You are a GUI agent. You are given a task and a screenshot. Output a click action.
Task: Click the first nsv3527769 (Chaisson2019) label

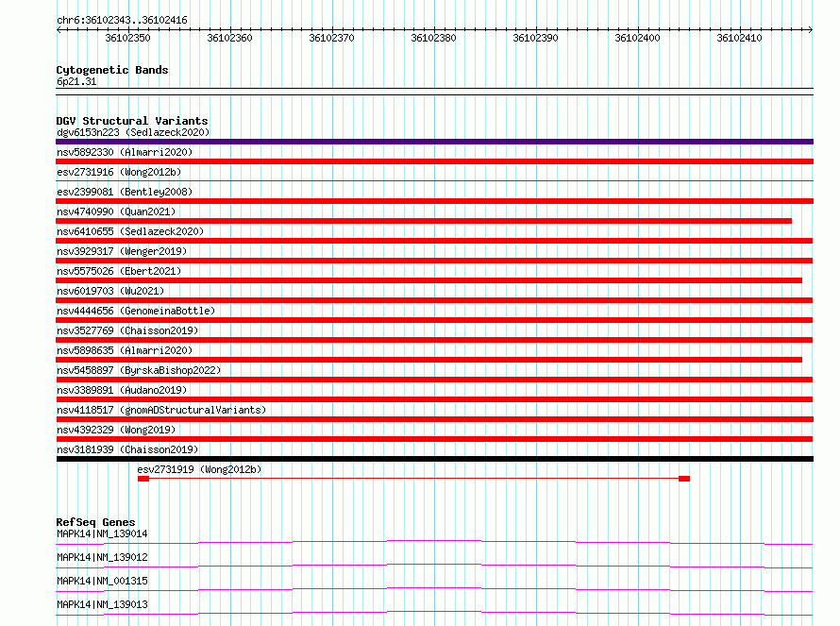tap(127, 330)
